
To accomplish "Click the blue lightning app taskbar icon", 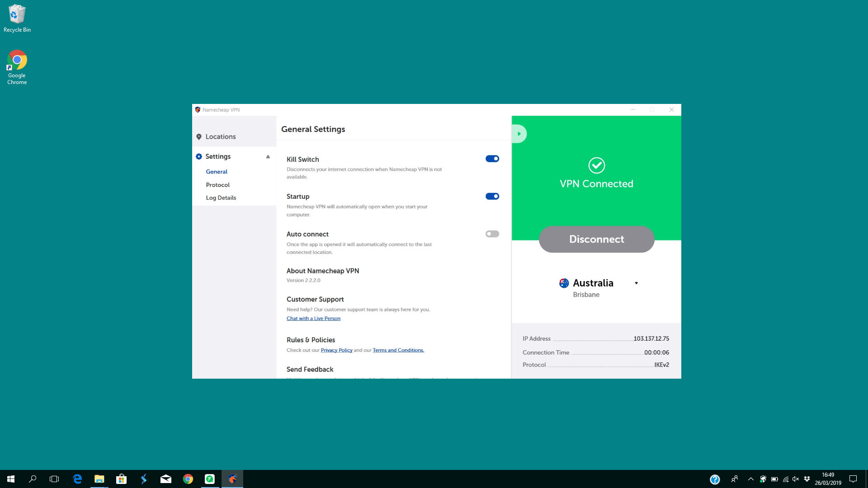I will [x=143, y=479].
